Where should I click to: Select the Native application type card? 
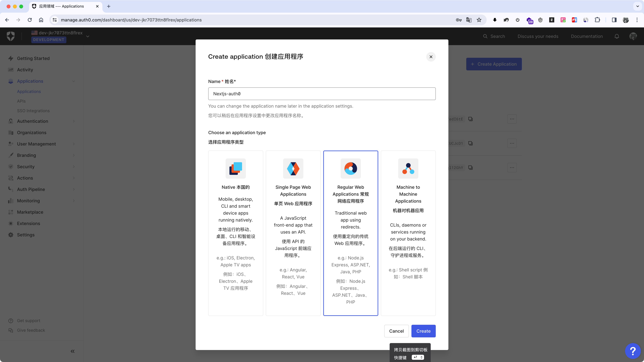click(x=235, y=232)
